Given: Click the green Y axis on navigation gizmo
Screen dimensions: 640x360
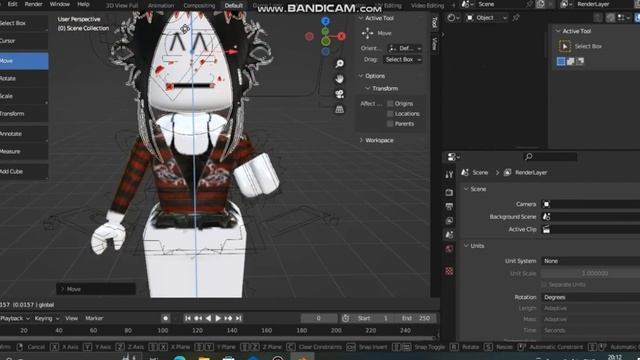Looking at the screenshot, I should (325, 41).
